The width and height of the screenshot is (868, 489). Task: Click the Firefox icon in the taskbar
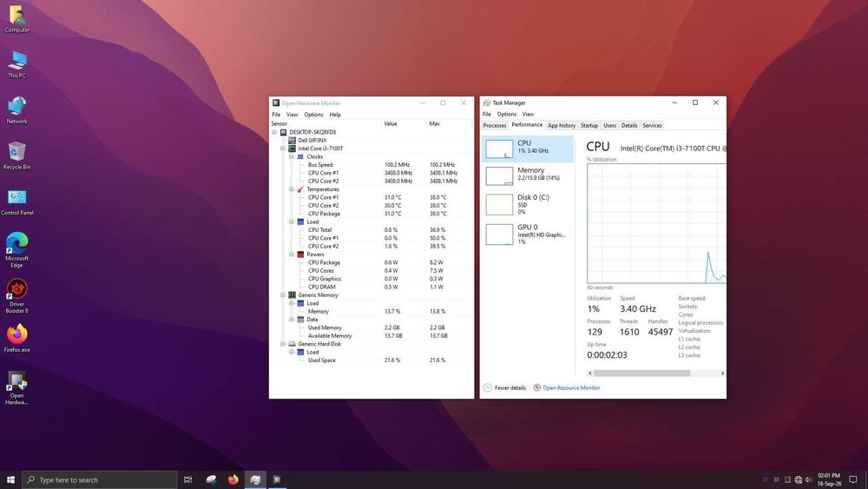click(x=233, y=479)
